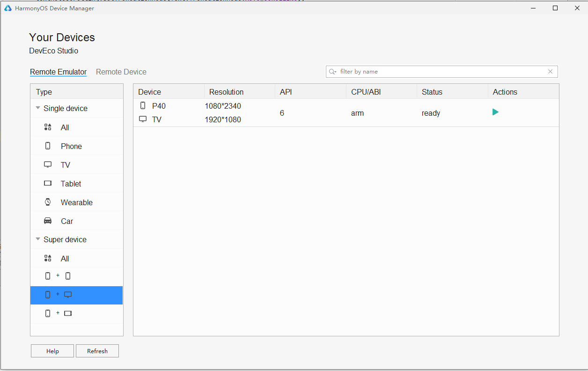This screenshot has height=371, width=588.
Task: Click the CPU/ABI column header
Action: pos(382,92)
